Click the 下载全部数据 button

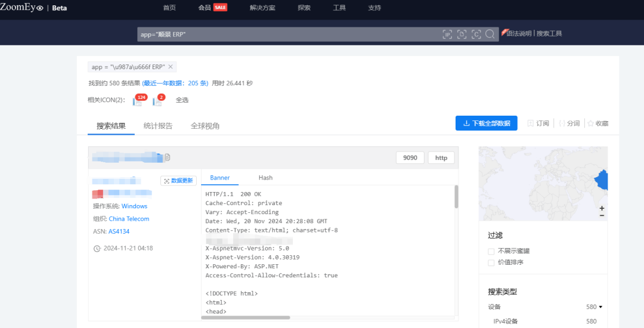487,123
